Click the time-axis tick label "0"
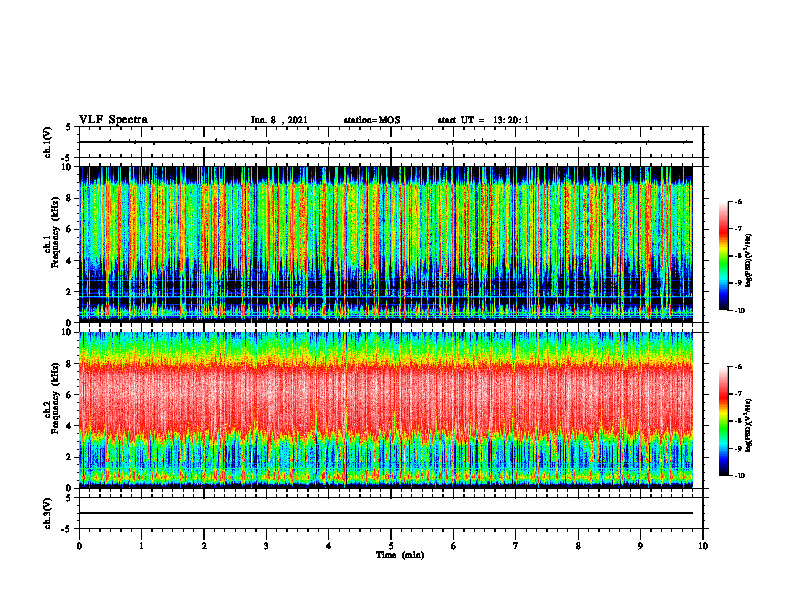 point(79,546)
